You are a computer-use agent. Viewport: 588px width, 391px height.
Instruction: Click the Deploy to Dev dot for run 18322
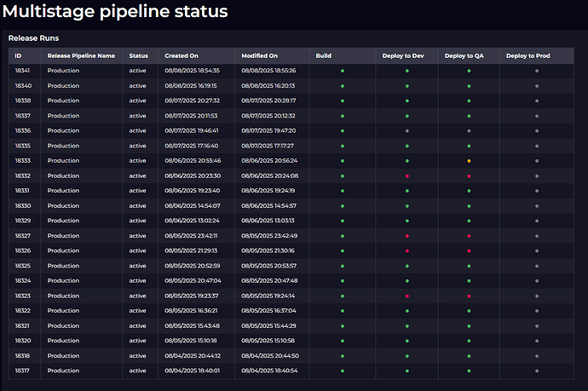pyautogui.click(x=407, y=311)
